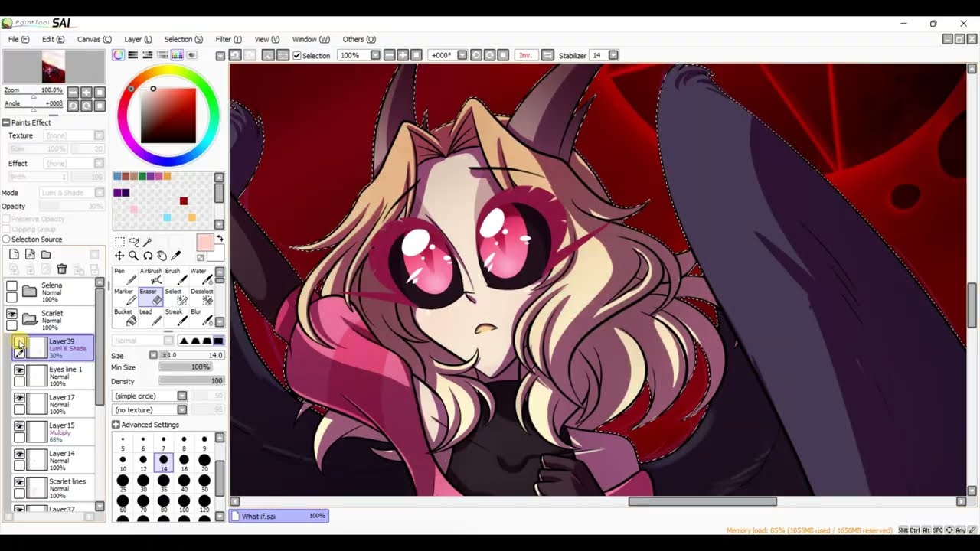Hide Layer17 using eye icon
The image size is (980, 551).
point(19,399)
